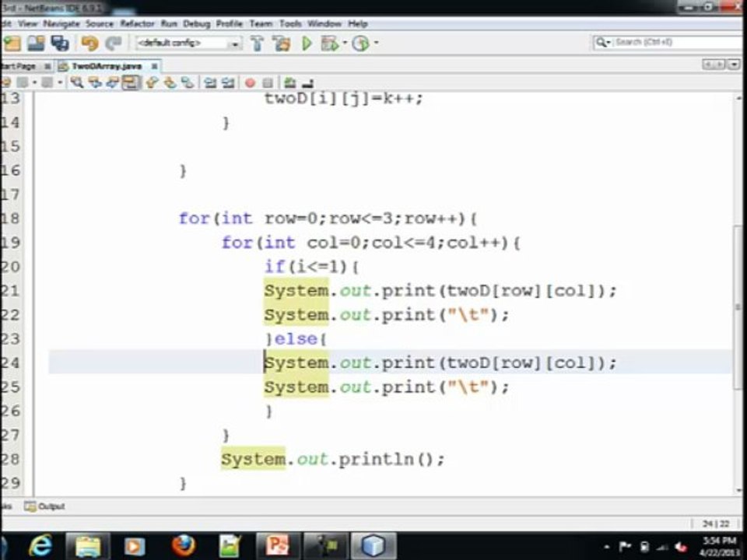This screenshot has height=560, width=747.
Task: Go to the previous bookmark
Action: click(x=152, y=82)
